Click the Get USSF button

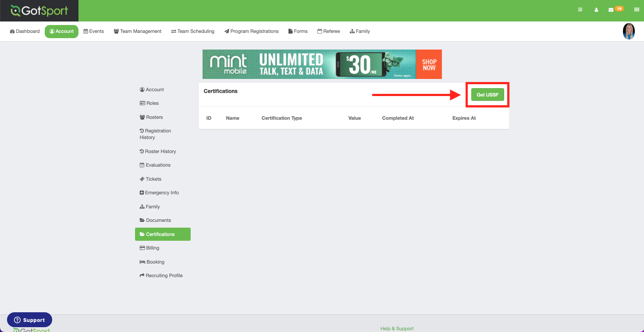click(487, 95)
